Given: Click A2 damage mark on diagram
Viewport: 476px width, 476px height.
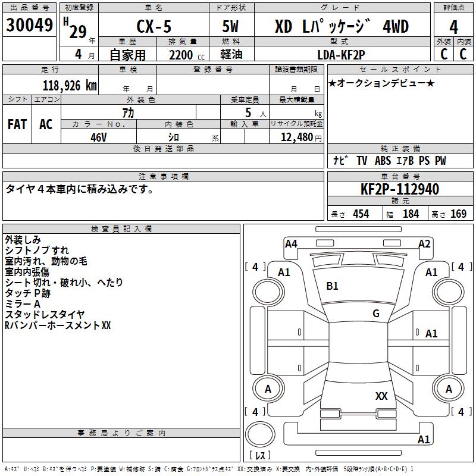Looking at the screenshot, I should (x=424, y=244).
